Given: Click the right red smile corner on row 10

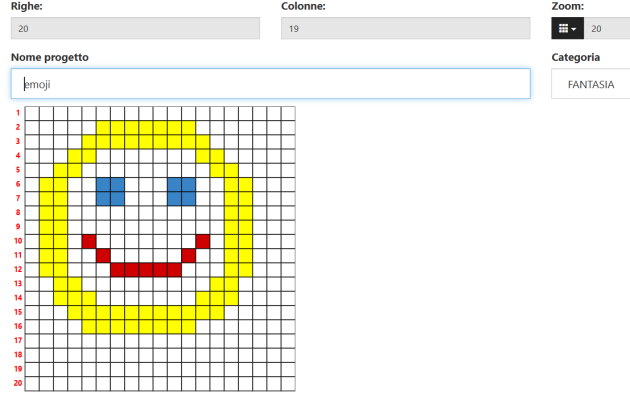Looking at the screenshot, I should pyautogui.click(x=203, y=241).
